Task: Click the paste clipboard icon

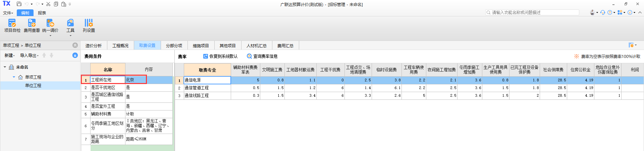Action: pyautogui.click(x=63, y=4)
